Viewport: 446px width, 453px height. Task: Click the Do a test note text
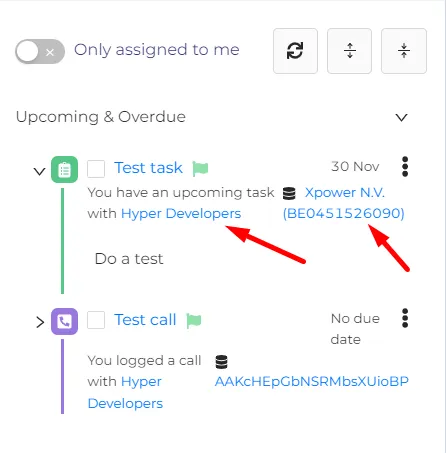[x=129, y=259]
